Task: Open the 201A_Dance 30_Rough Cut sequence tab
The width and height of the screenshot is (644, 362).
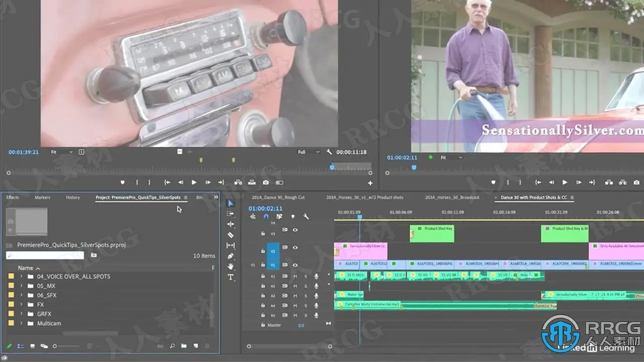Action: pyautogui.click(x=278, y=198)
